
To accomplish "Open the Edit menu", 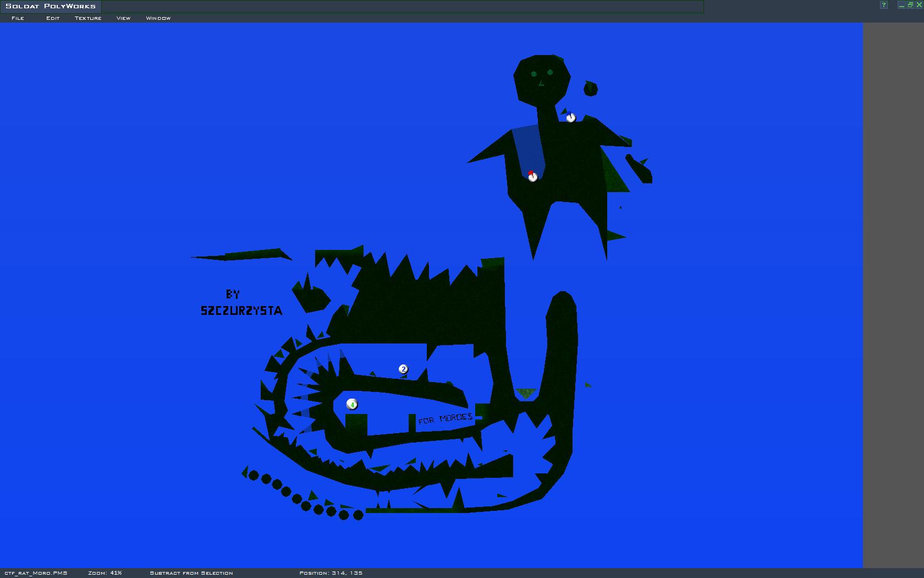I will (x=53, y=18).
